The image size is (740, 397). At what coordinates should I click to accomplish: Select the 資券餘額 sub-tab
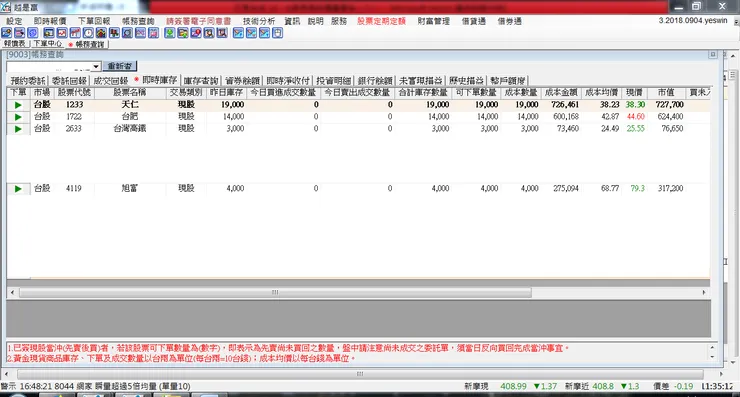click(243, 81)
